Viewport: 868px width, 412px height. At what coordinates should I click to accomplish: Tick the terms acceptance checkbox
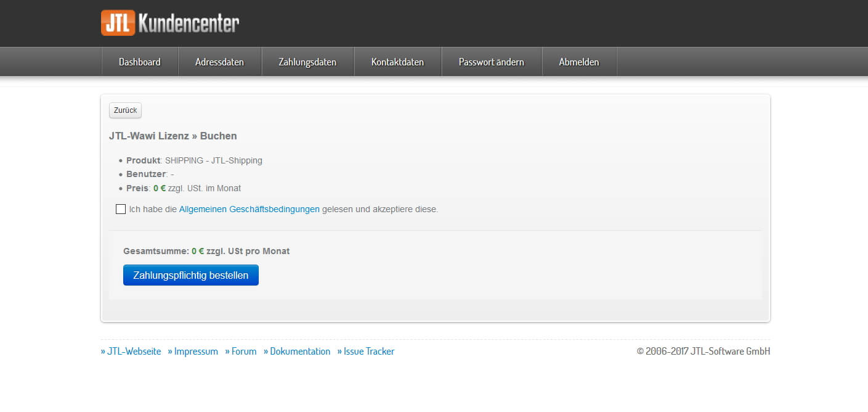[121, 209]
